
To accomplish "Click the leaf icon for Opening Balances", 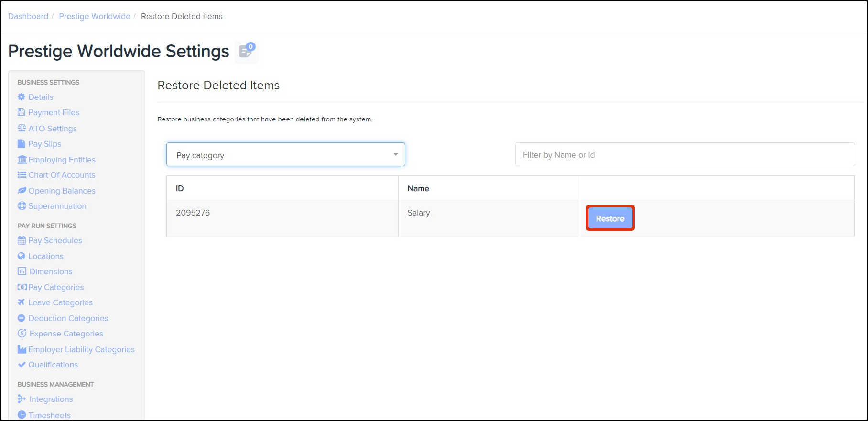I will click(x=22, y=191).
